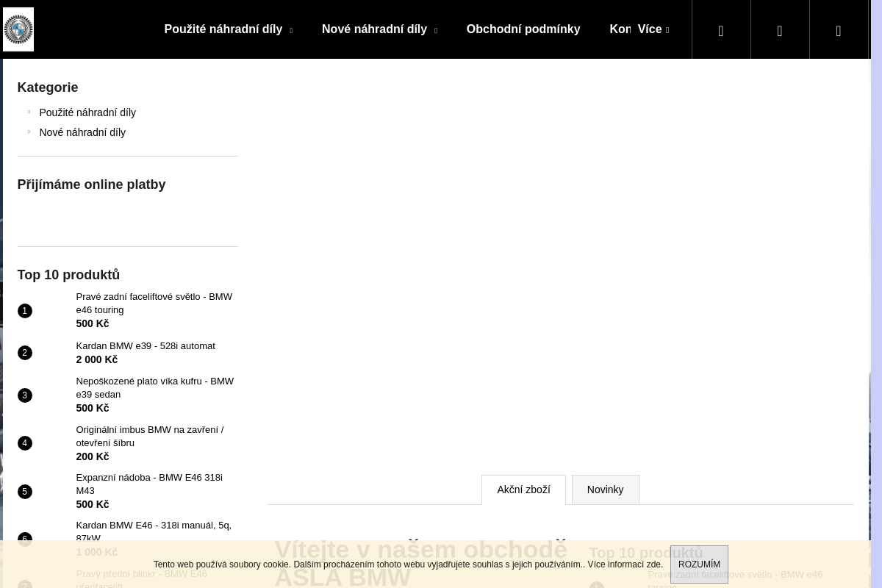Click rank badge 4 in Top 10 produktů
The image size is (882, 588).
point(24,443)
